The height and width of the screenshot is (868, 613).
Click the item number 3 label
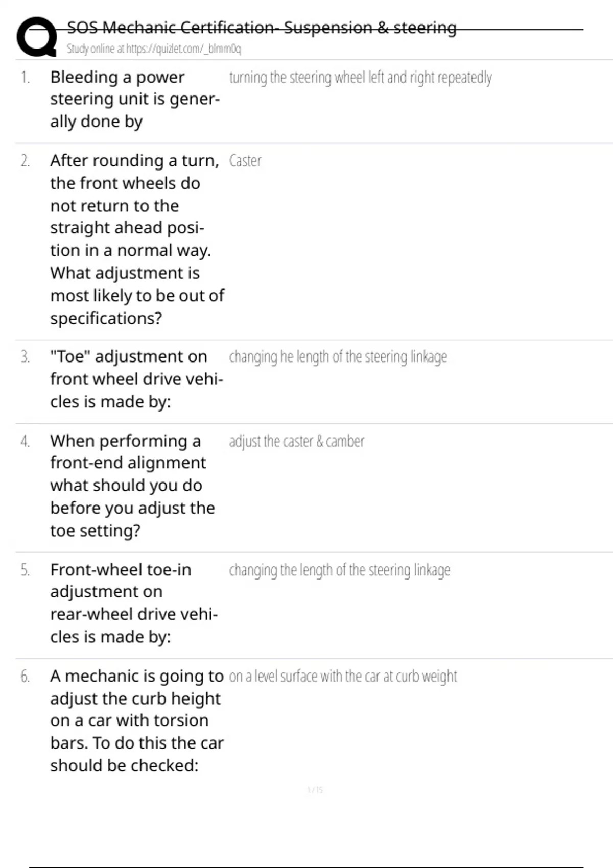pyautogui.click(x=25, y=357)
